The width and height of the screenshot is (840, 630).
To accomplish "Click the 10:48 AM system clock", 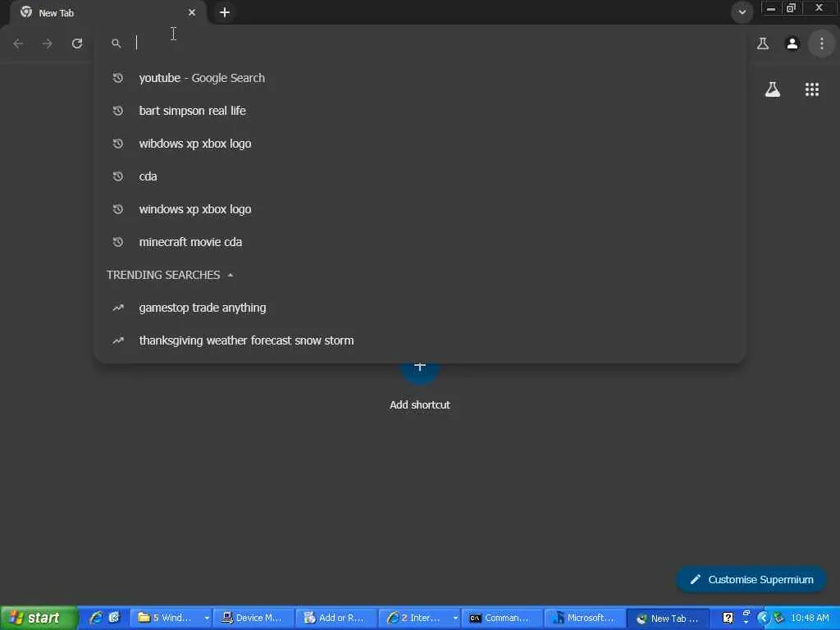I will pyautogui.click(x=810, y=618).
